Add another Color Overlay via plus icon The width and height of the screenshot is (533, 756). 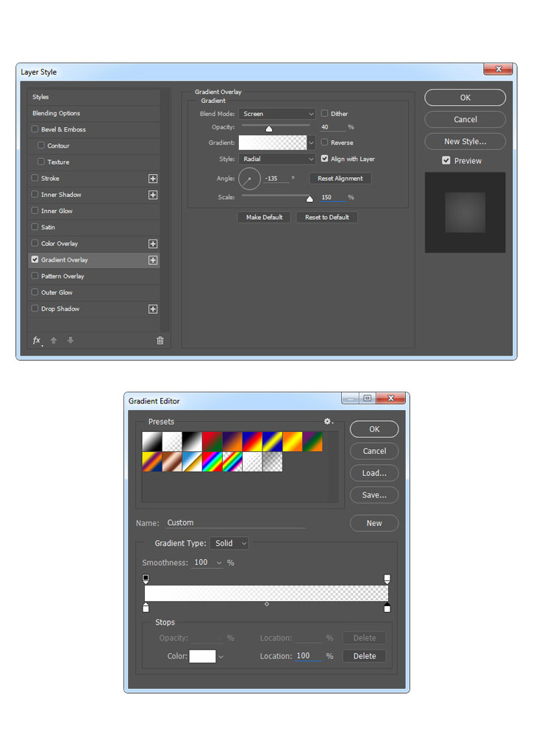tap(153, 244)
